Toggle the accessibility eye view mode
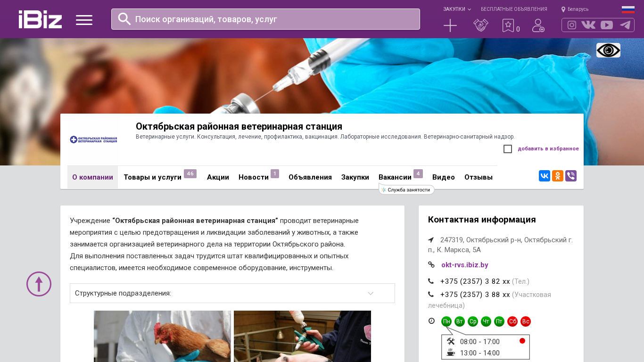Viewport: 644px width, 362px height. point(608,50)
